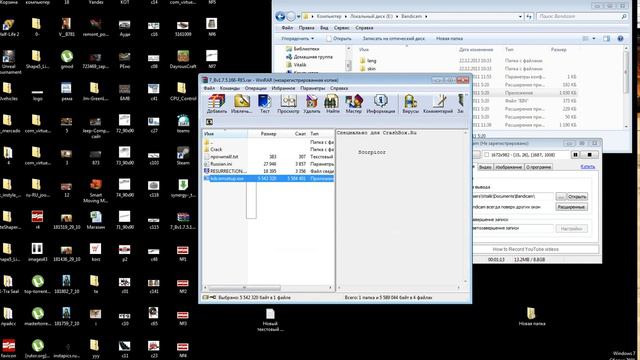The width and height of the screenshot is (640, 360).
Task: Click Открыть in Explorer toolbar
Action: (339, 38)
